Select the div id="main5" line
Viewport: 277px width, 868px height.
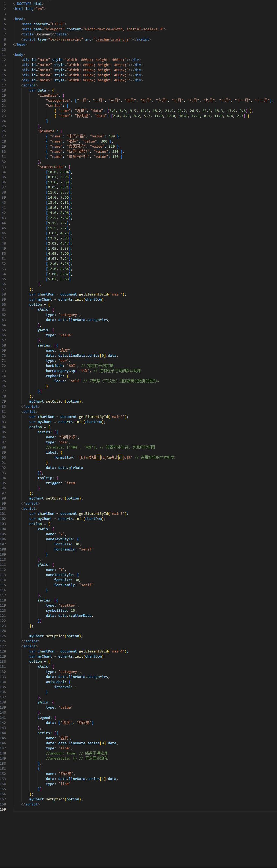pyautogui.click(x=82, y=80)
